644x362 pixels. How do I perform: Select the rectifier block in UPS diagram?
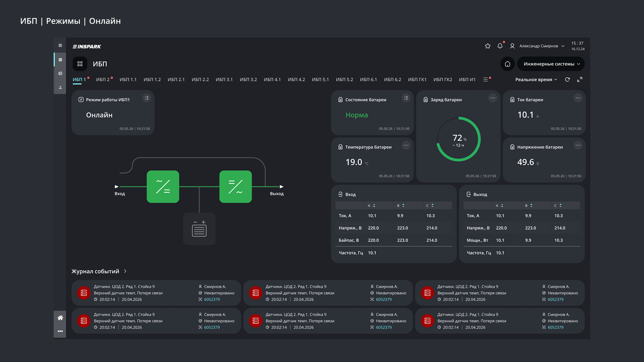(163, 187)
